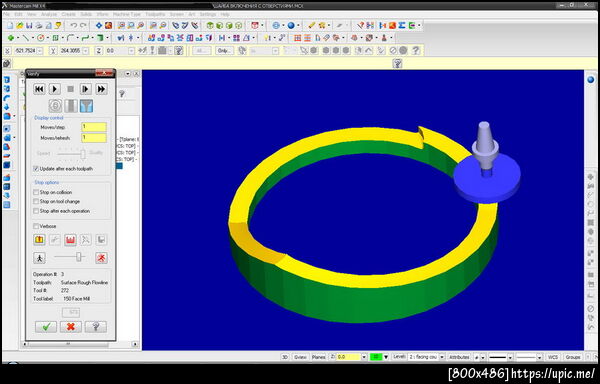Click the Print icon in toolbar
Image resolution: width=600 pixels, height=384 pixels.
click(39, 26)
